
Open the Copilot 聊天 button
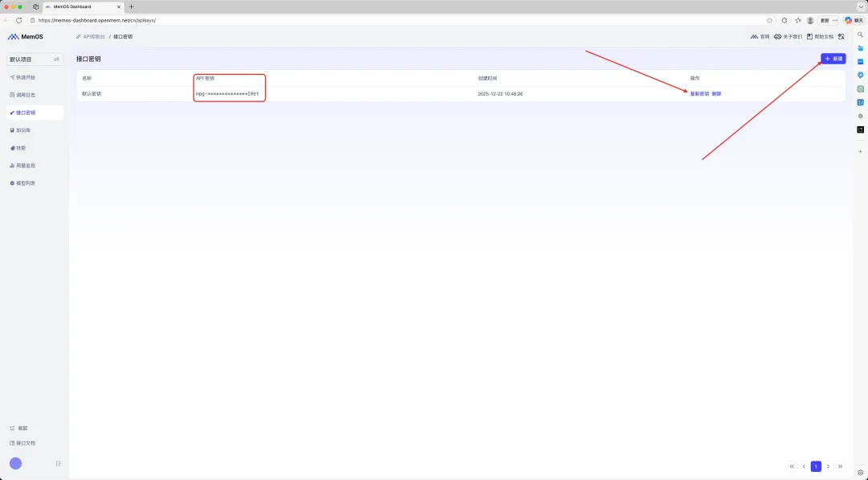854,20
